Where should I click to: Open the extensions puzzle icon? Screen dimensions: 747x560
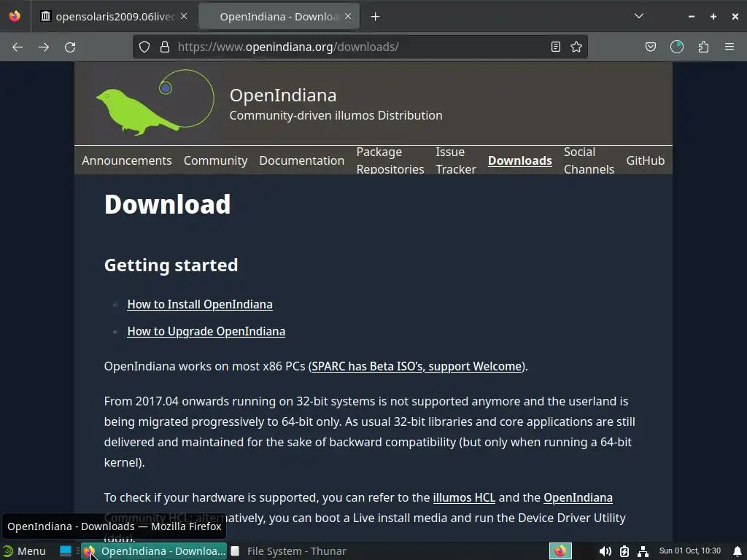point(703,47)
